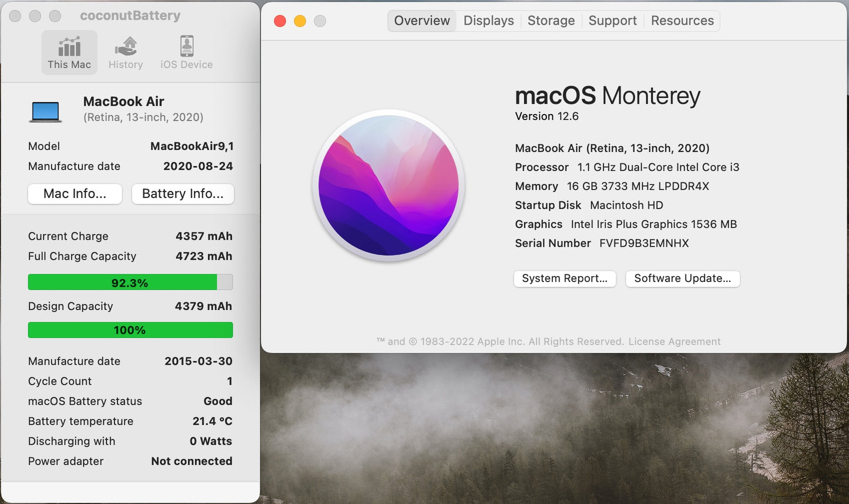Screen dimensions: 849x504
Task: Open Mac Info details
Action: (75, 194)
